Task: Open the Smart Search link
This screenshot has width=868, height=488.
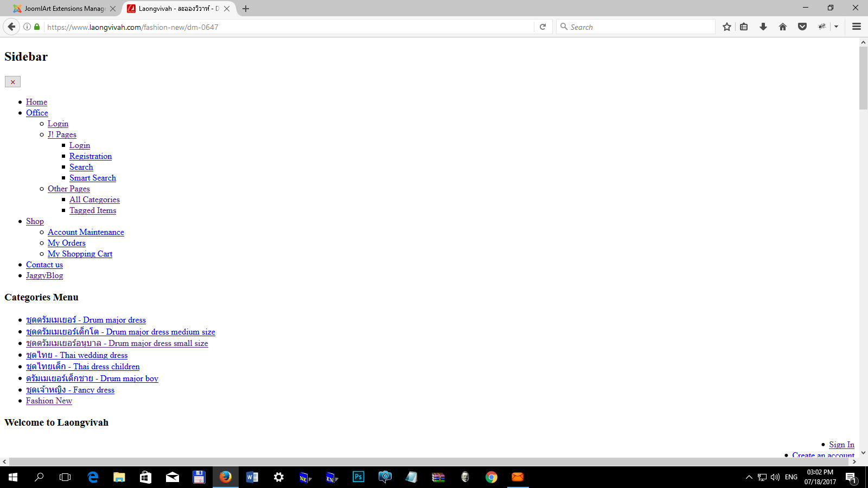Action: click(93, 178)
